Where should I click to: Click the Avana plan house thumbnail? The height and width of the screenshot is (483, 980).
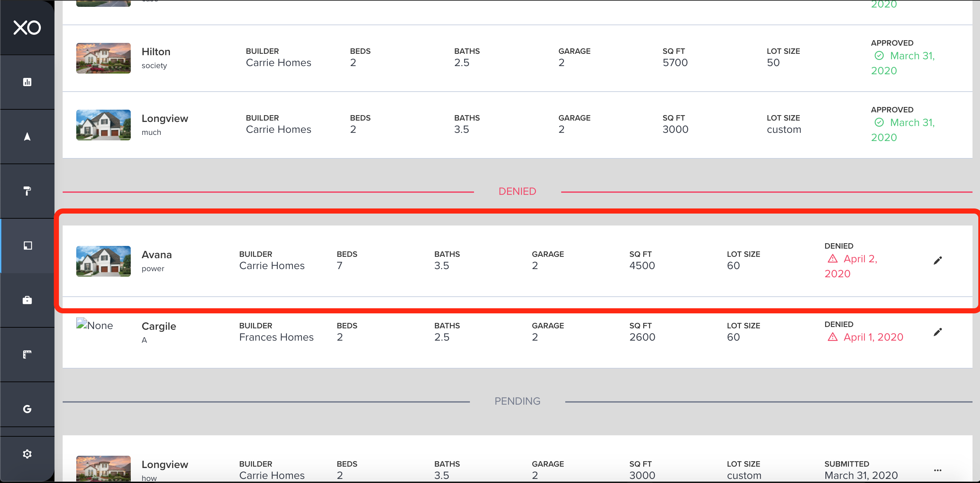[103, 261]
